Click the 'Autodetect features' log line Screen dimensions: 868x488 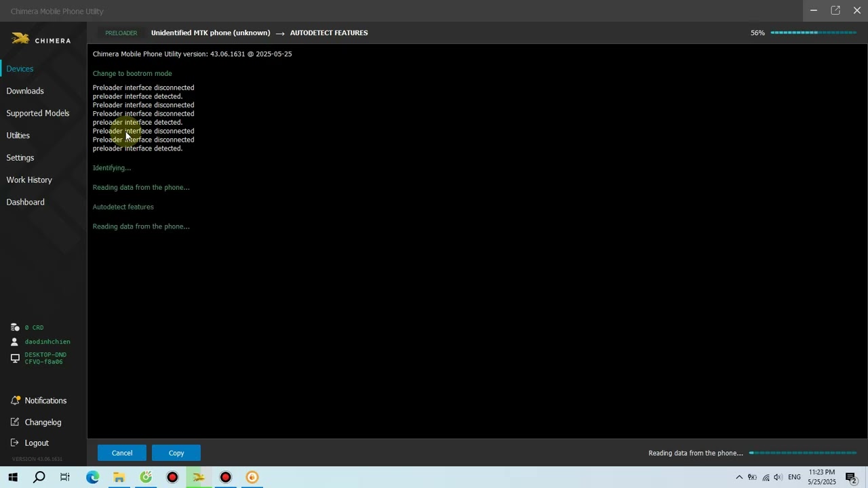pos(123,207)
